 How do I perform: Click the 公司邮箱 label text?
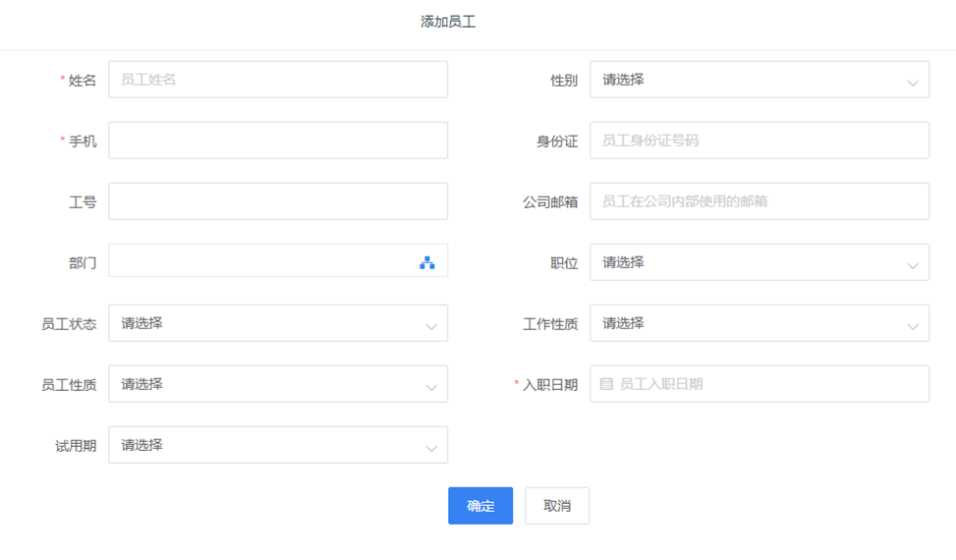[x=550, y=202]
